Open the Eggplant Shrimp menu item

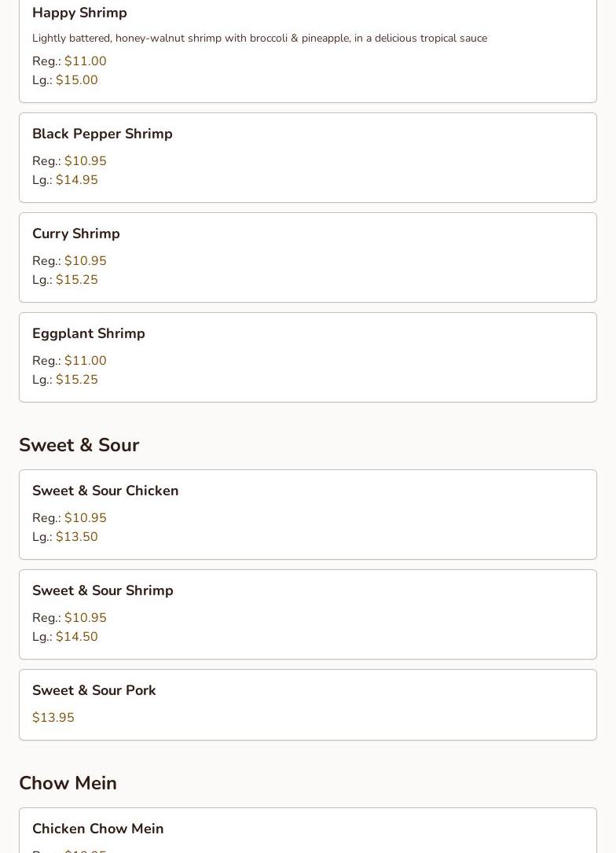[89, 333]
